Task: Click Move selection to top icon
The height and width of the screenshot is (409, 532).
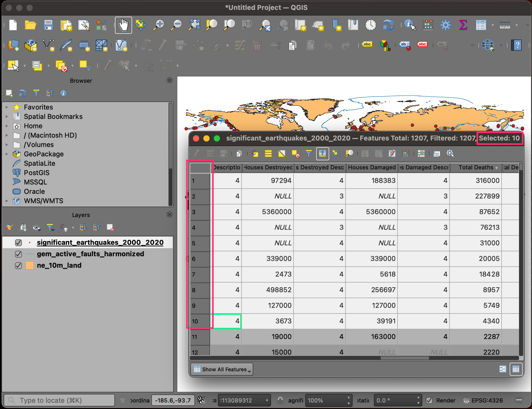Action: click(322, 154)
